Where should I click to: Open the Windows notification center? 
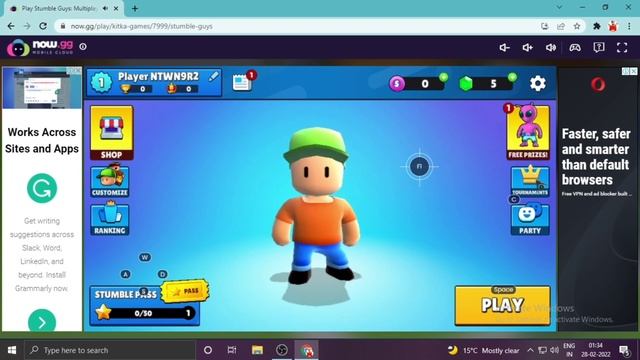pos(624,350)
